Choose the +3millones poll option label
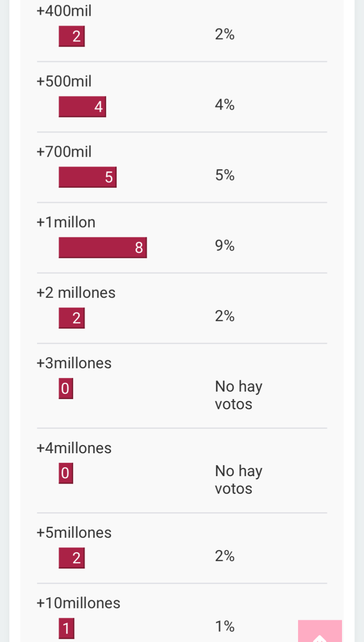Image resolution: width=364 pixels, height=642 pixels. point(74,363)
